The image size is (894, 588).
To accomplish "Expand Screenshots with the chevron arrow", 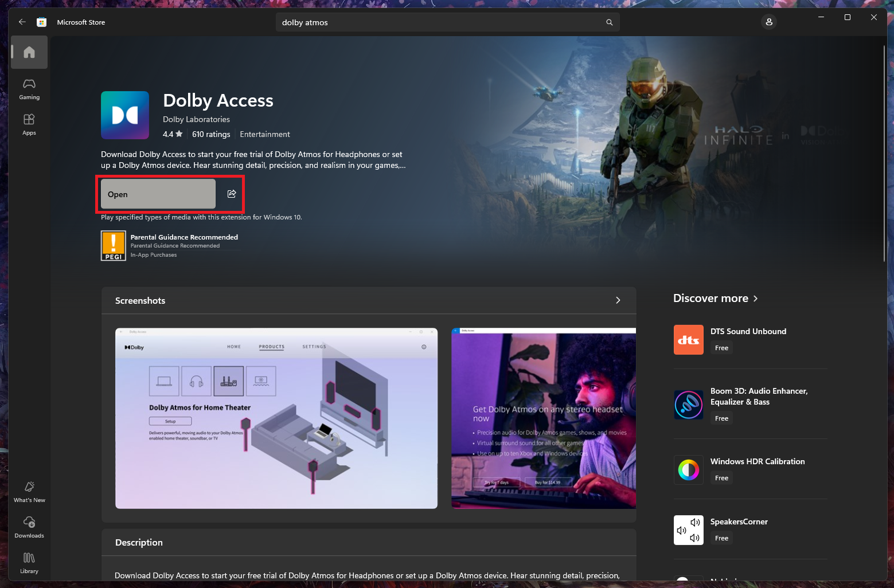I will pyautogui.click(x=618, y=300).
